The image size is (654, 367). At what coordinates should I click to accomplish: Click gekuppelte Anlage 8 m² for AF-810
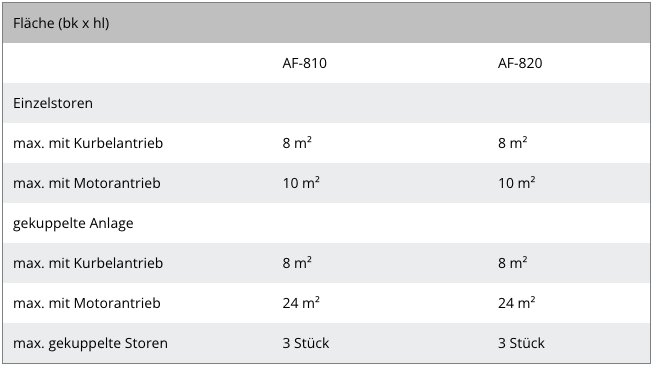[x=297, y=263]
